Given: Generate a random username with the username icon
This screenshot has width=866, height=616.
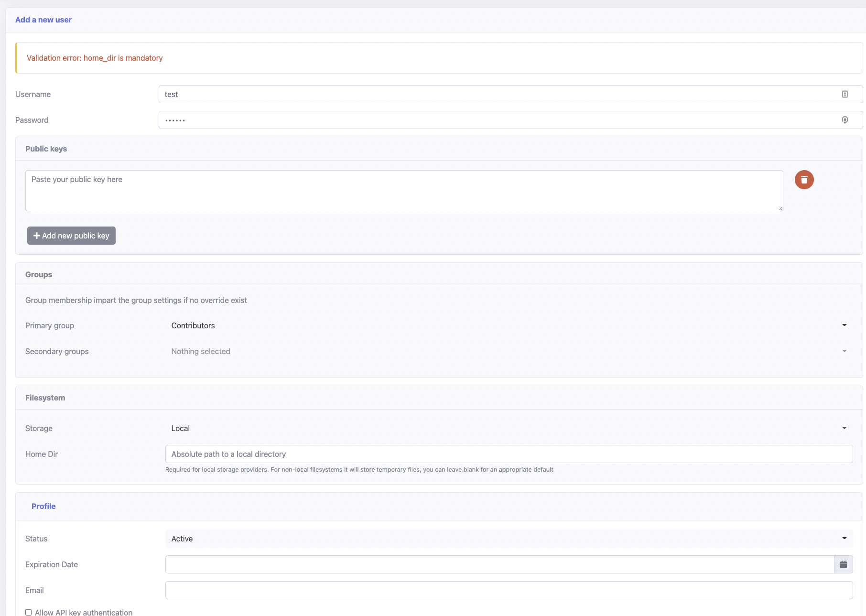Looking at the screenshot, I should (844, 94).
